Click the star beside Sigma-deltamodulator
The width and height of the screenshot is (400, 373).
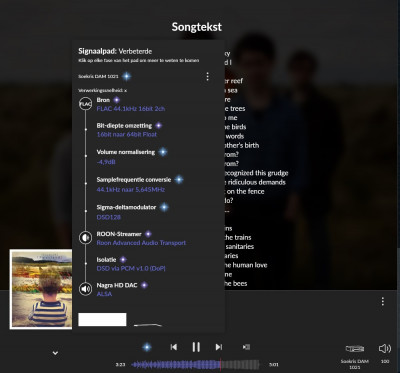pyautogui.click(x=164, y=207)
